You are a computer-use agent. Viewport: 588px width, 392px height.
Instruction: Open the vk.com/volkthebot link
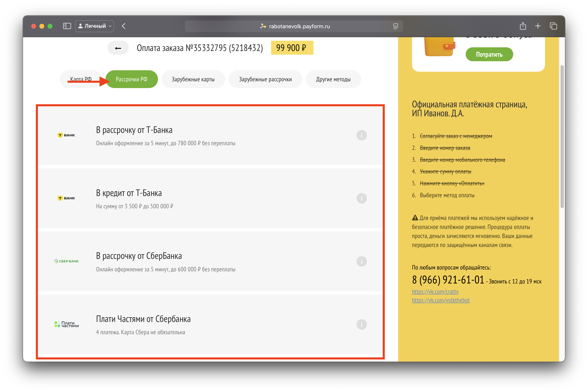tap(440, 300)
